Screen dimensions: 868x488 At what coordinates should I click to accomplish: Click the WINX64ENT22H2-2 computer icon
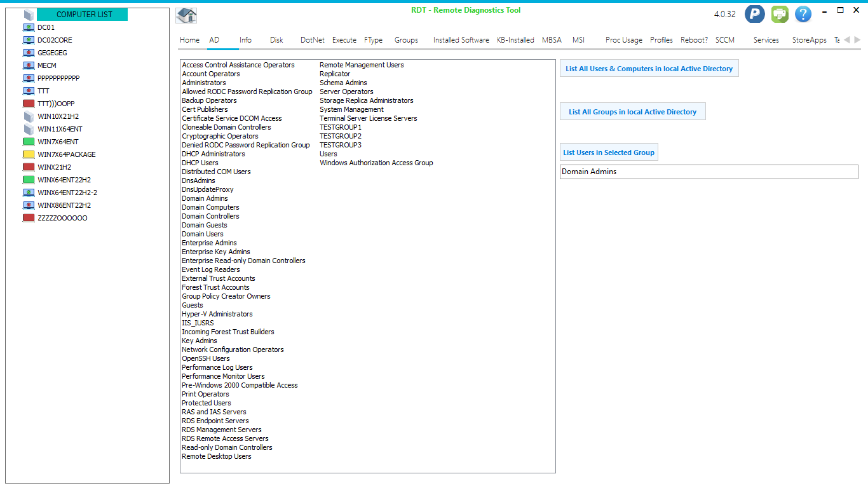click(29, 193)
